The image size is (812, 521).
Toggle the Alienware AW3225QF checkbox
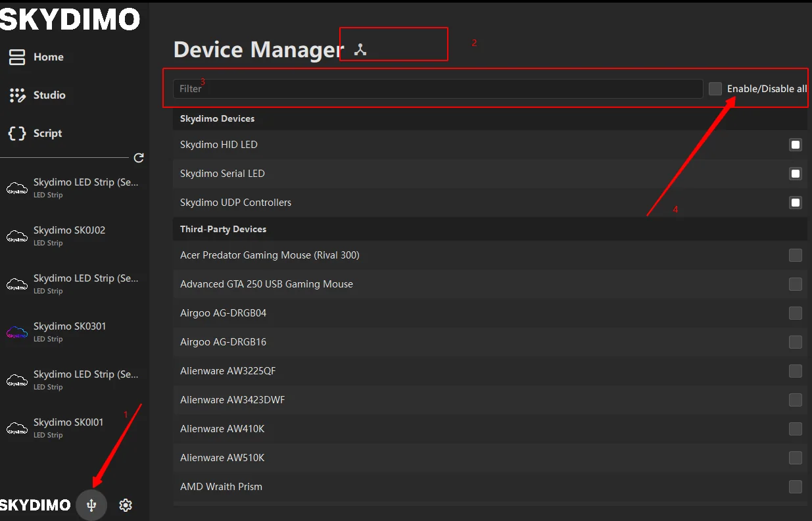(796, 371)
